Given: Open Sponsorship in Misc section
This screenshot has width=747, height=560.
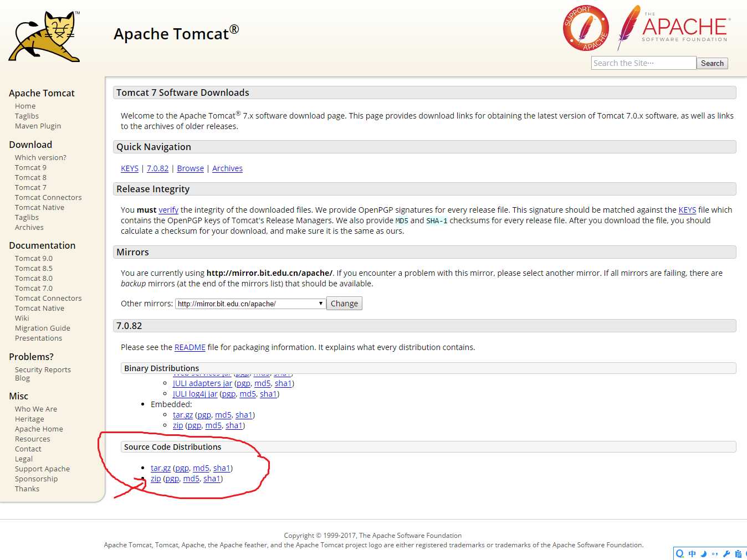Looking at the screenshot, I should pos(36,479).
